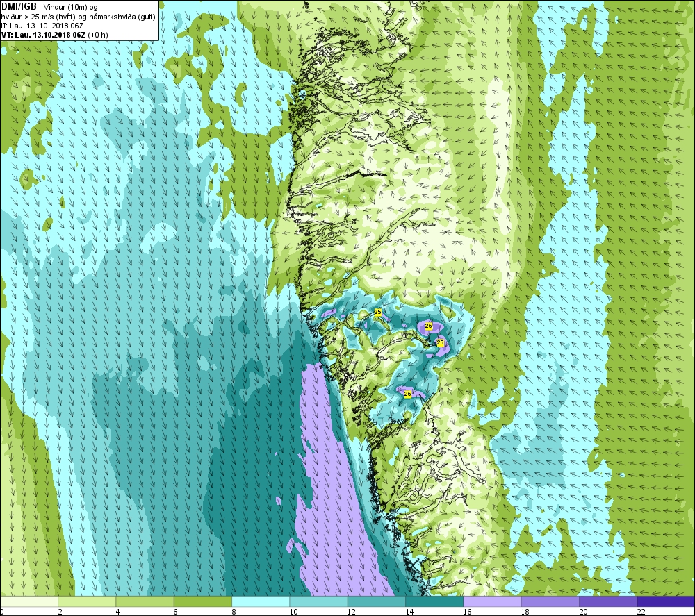Click the legend scale number 12
The image size is (695, 616).
pyautogui.click(x=352, y=612)
